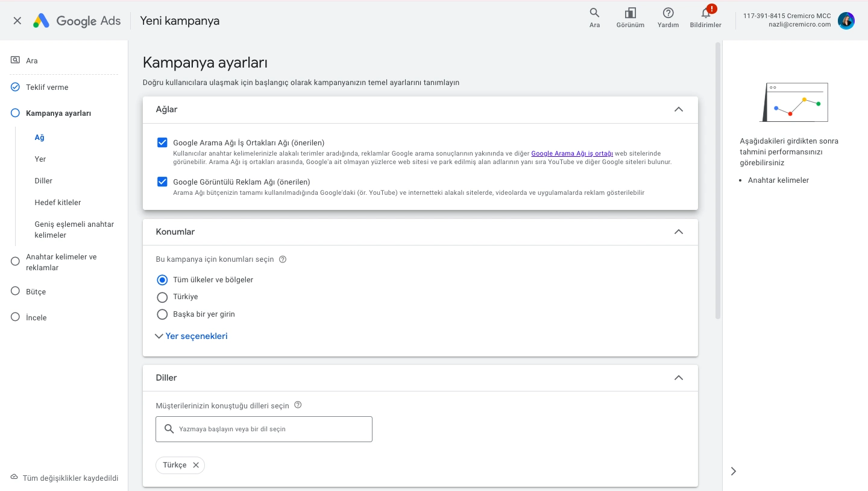Click in the language search input field
This screenshot has height=491, width=868.
pyautogui.click(x=264, y=429)
